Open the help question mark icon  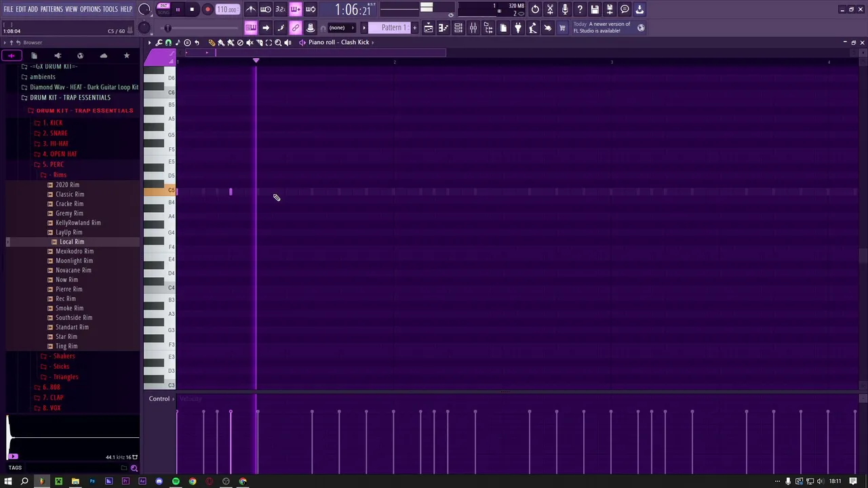580,9
